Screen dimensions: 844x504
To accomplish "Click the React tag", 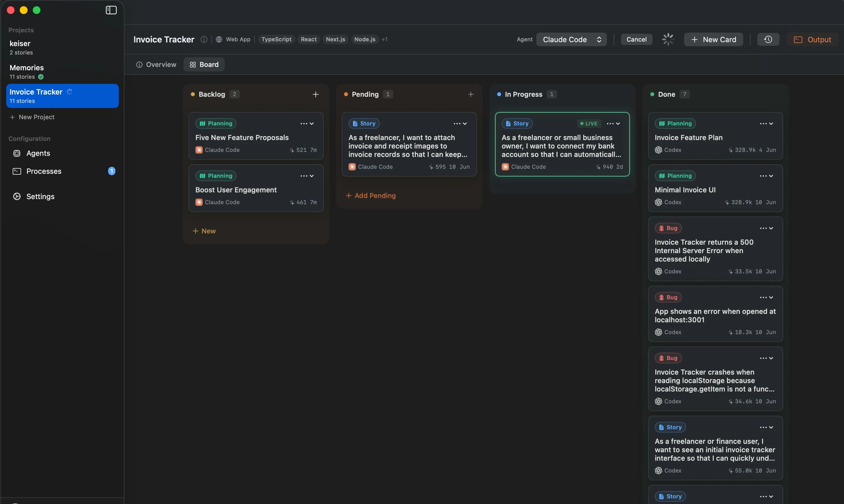I will [x=309, y=39].
